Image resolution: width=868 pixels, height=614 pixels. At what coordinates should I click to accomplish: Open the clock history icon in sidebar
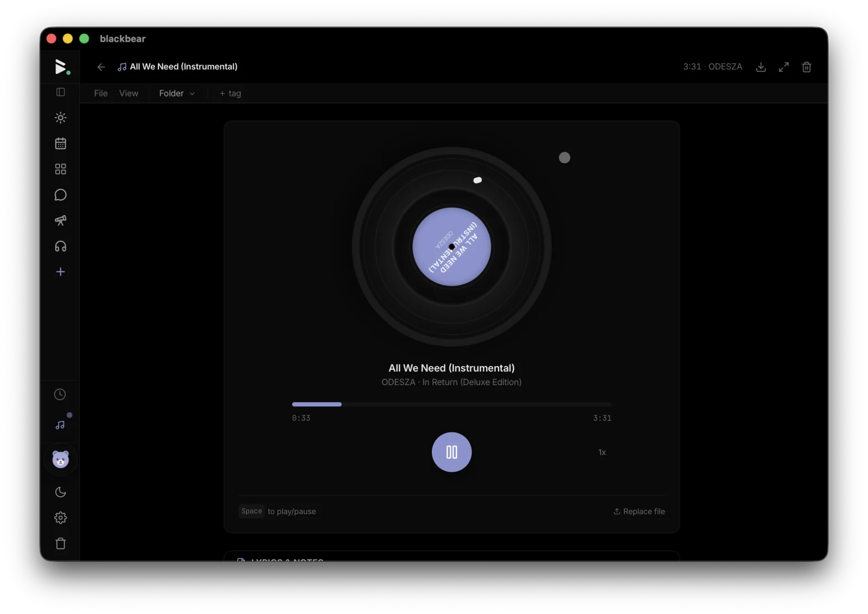coord(60,394)
